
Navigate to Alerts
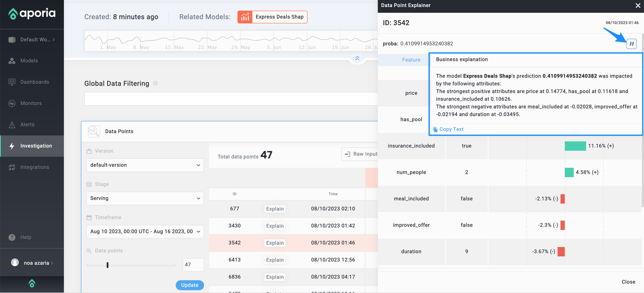click(27, 125)
